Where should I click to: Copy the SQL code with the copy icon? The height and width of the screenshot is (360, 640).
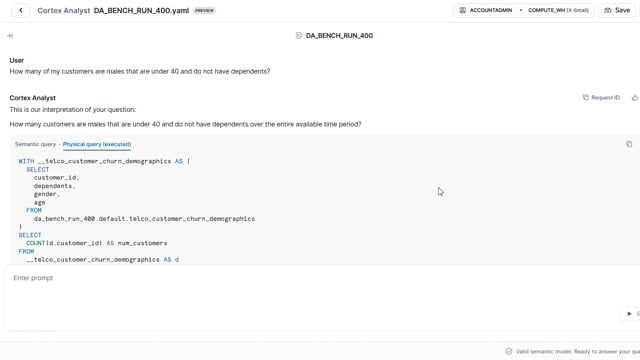pos(629,144)
